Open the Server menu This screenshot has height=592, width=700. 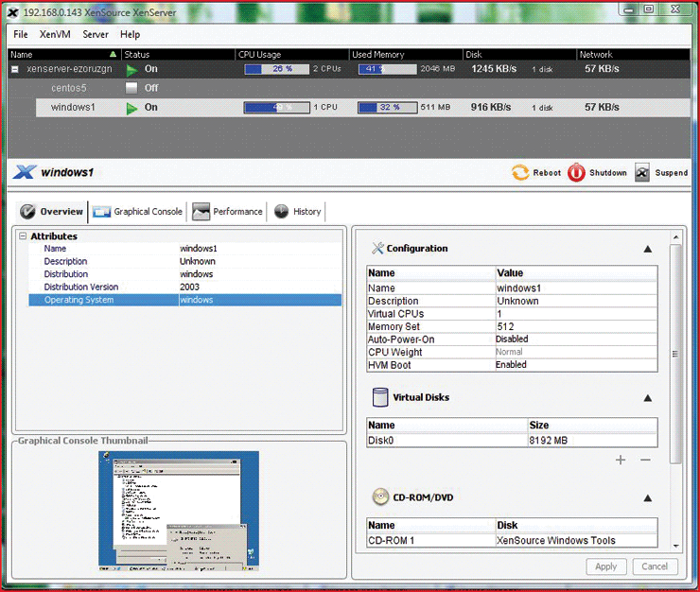coord(96,34)
